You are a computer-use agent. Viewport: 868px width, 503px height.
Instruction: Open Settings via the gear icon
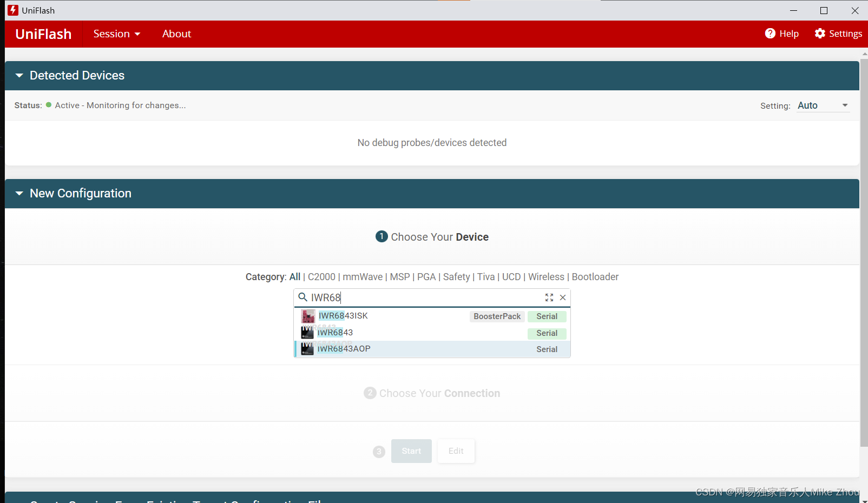click(820, 34)
